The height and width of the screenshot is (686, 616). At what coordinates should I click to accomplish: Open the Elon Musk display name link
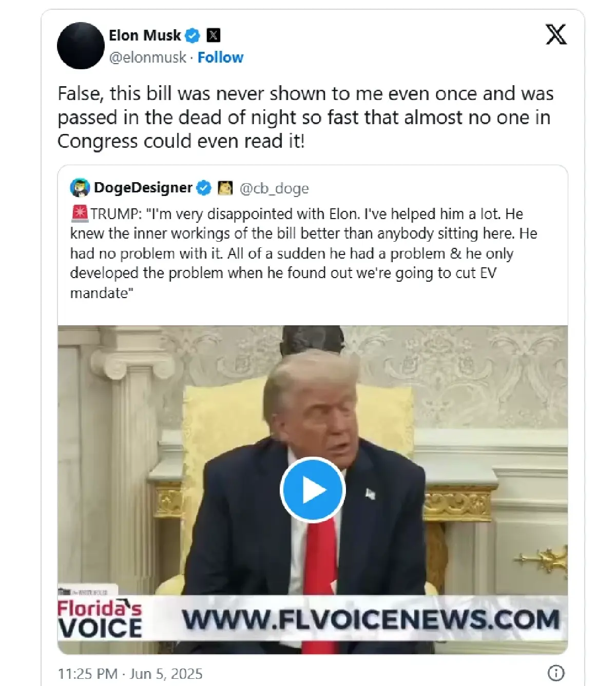tap(145, 35)
